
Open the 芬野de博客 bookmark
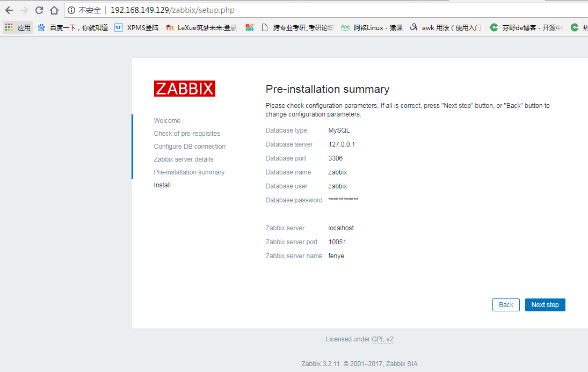[526, 27]
